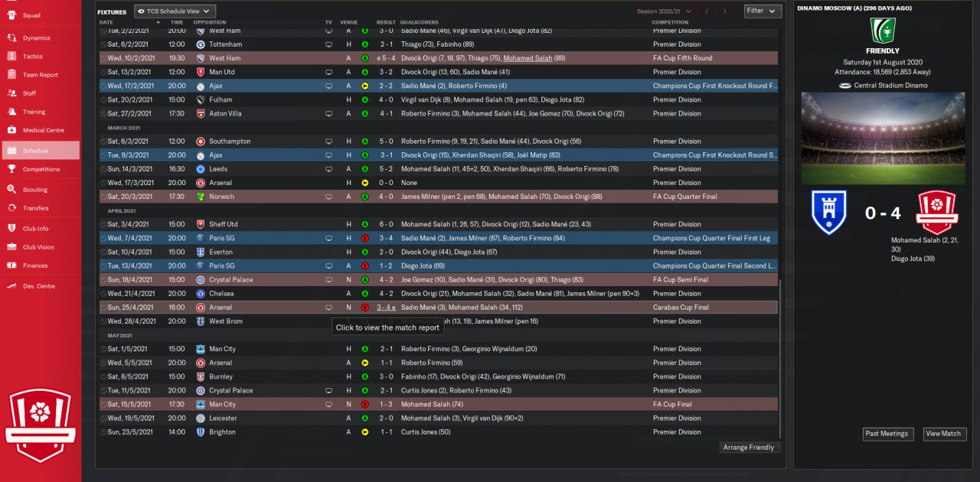This screenshot has height=482, width=980.
Task: Click the Club Info shield icon
Action: [11, 228]
